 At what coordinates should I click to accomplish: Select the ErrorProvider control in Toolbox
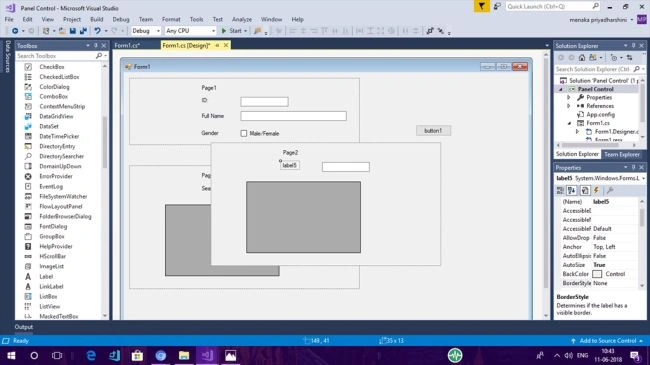pyautogui.click(x=56, y=176)
